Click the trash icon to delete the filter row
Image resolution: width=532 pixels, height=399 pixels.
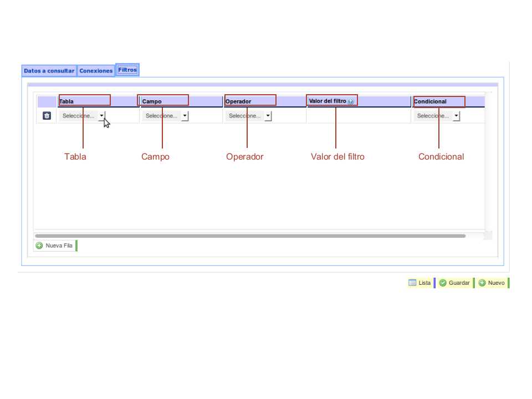tap(47, 116)
